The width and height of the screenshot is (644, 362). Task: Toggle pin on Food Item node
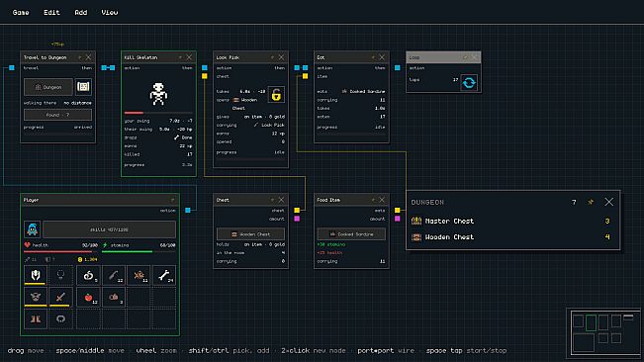tap(373, 200)
